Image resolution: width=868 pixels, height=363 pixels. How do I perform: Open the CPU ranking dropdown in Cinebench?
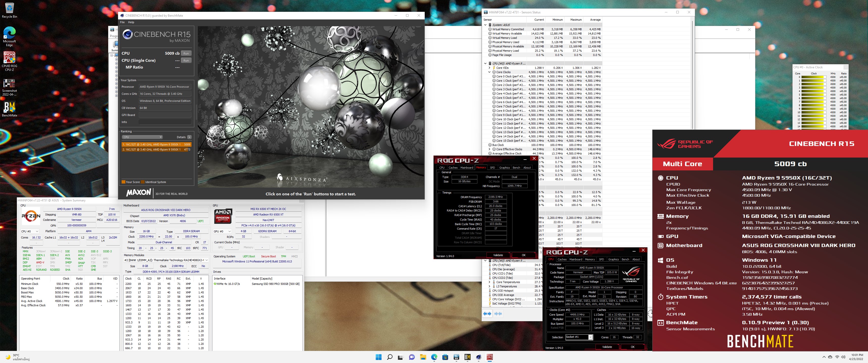point(142,137)
